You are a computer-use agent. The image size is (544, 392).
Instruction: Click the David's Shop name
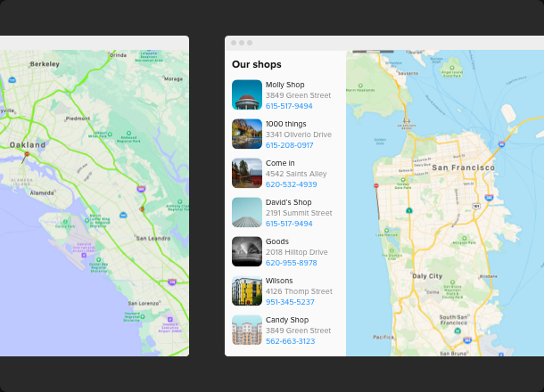[x=289, y=202]
